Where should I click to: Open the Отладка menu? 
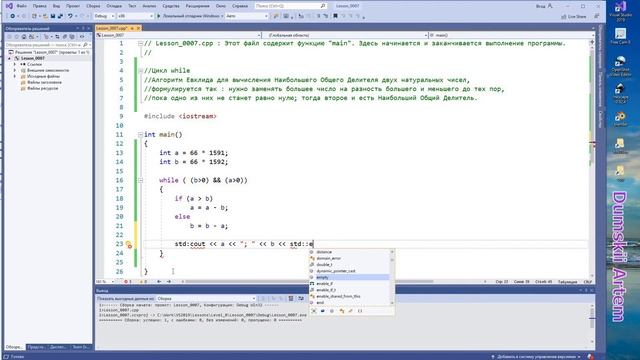click(114, 6)
